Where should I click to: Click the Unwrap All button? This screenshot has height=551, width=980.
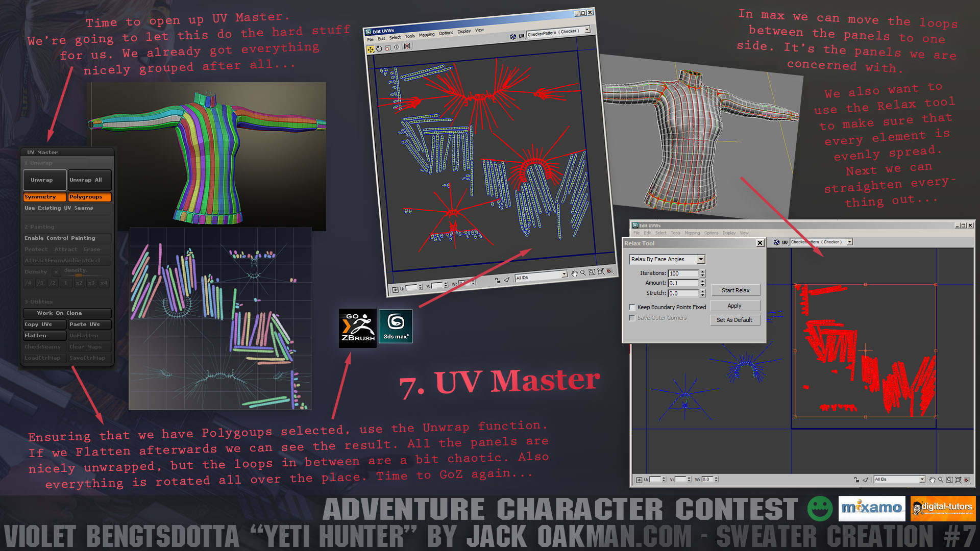point(89,180)
